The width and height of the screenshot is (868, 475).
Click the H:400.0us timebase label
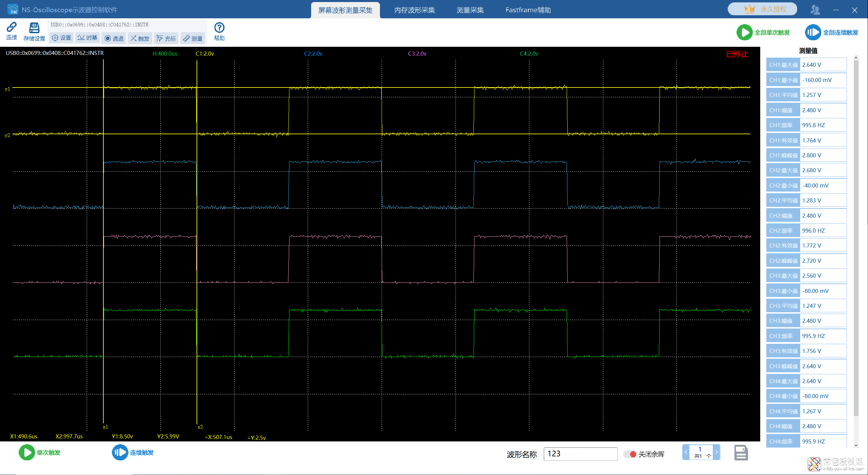(x=165, y=54)
